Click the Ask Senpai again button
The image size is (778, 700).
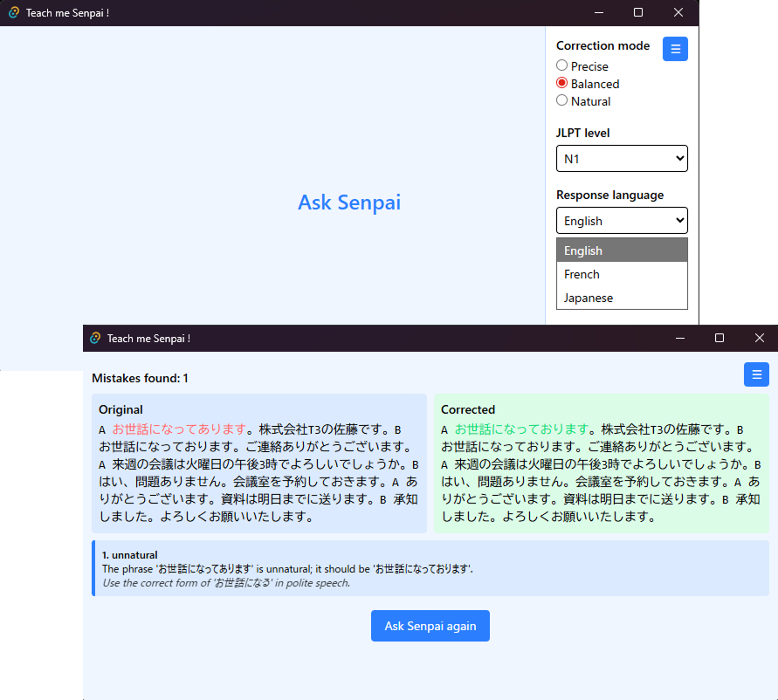(x=430, y=626)
